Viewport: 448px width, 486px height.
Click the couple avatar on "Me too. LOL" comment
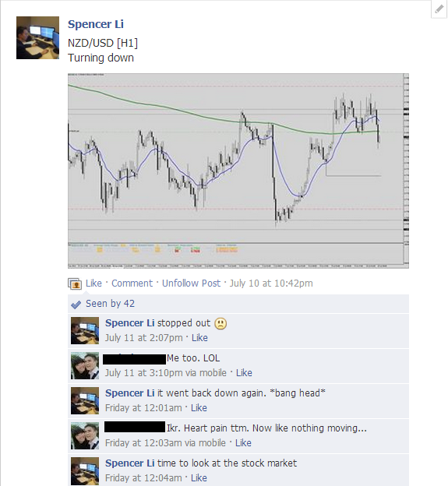pyautogui.click(x=85, y=365)
